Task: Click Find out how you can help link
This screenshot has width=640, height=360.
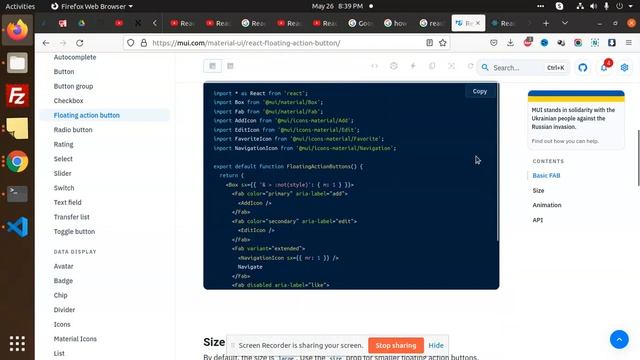Action: [x=565, y=141]
